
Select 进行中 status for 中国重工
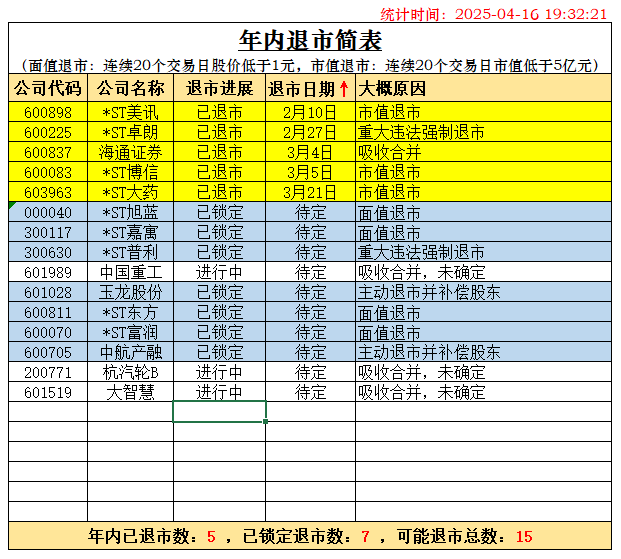[x=219, y=272]
